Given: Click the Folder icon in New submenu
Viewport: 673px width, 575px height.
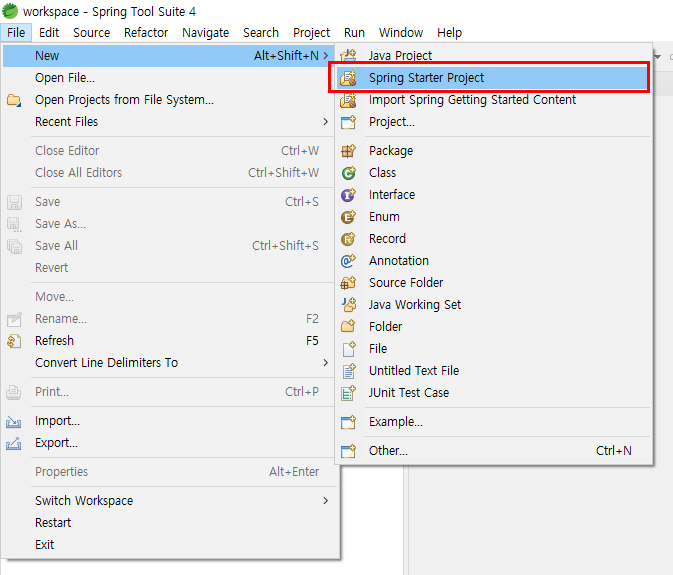Looking at the screenshot, I should point(348,327).
